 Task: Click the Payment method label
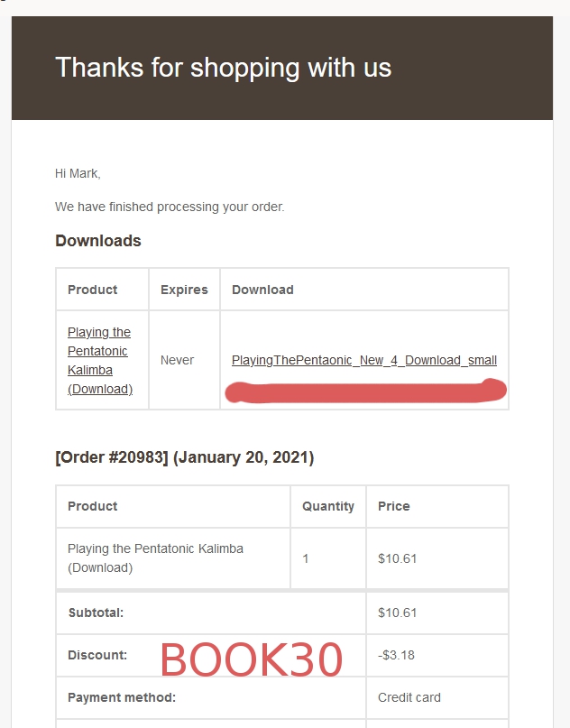click(x=122, y=697)
